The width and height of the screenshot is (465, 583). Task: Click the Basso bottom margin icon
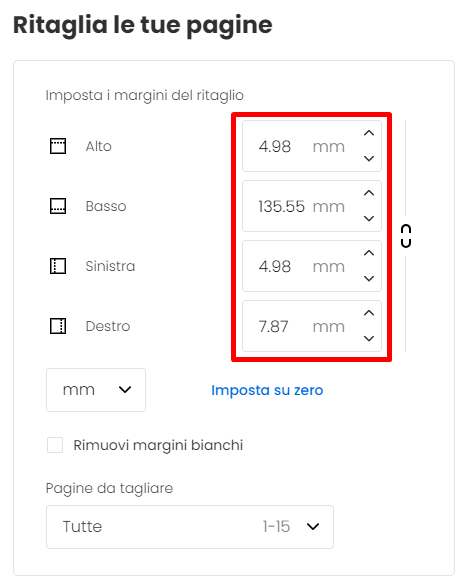(x=58, y=206)
